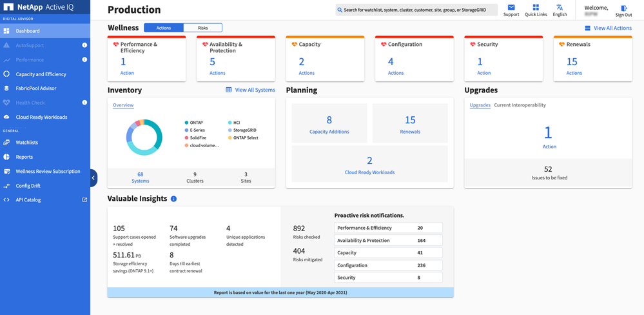Collapse the sidebar with the arrow handle
The width and height of the screenshot is (644, 315).
93,178
